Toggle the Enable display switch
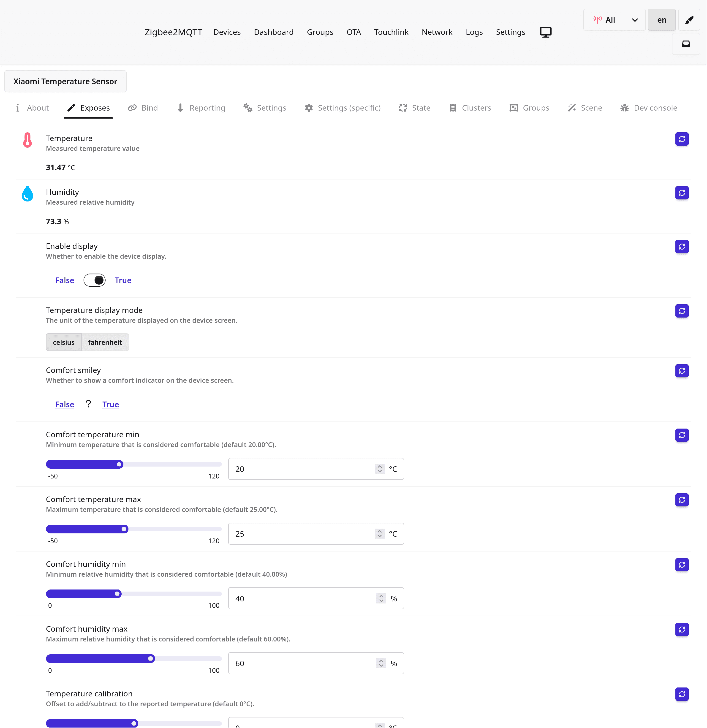Viewport: 707px width, 728px height. pyautogui.click(x=94, y=280)
